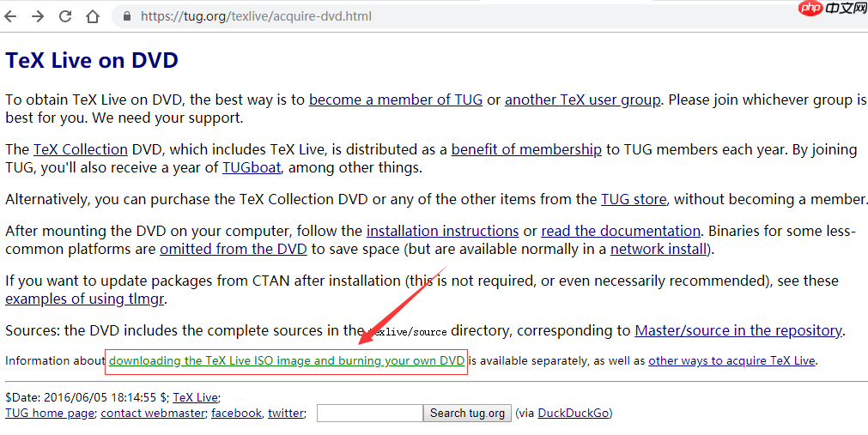Follow the 'TeX Collection' link
The image size is (868, 435).
[x=80, y=149]
